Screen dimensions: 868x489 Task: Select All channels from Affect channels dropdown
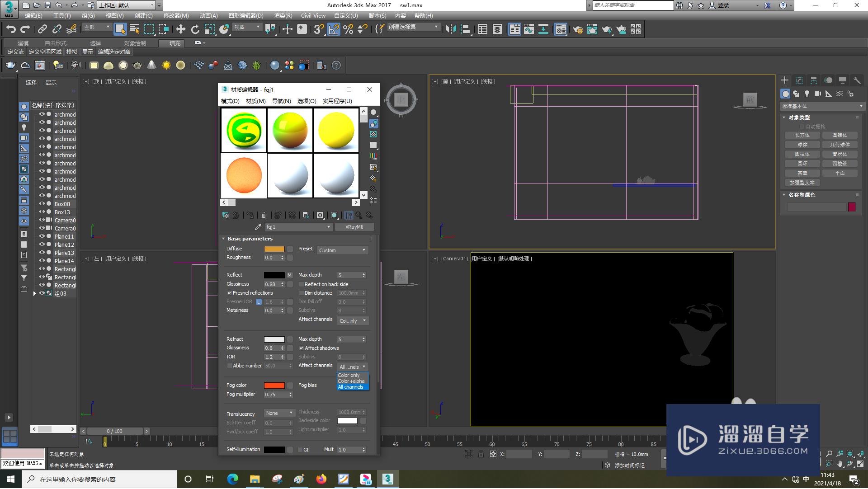pyautogui.click(x=351, y=387)
